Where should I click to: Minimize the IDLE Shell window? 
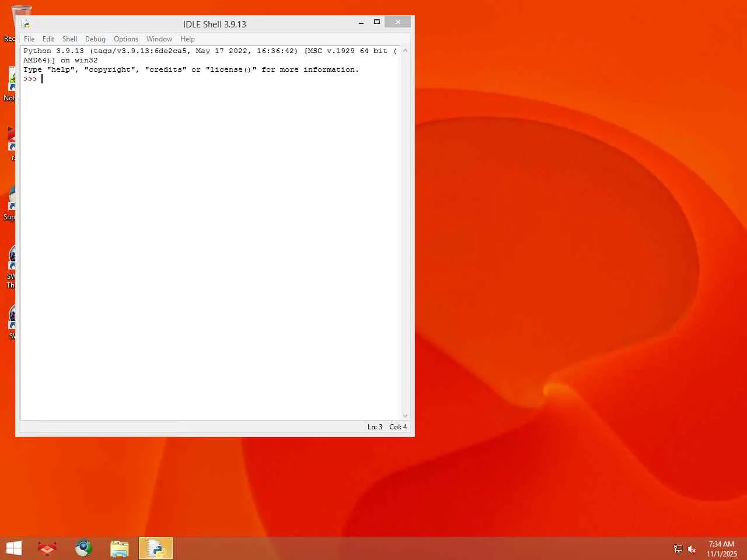(x=361, y=22)
